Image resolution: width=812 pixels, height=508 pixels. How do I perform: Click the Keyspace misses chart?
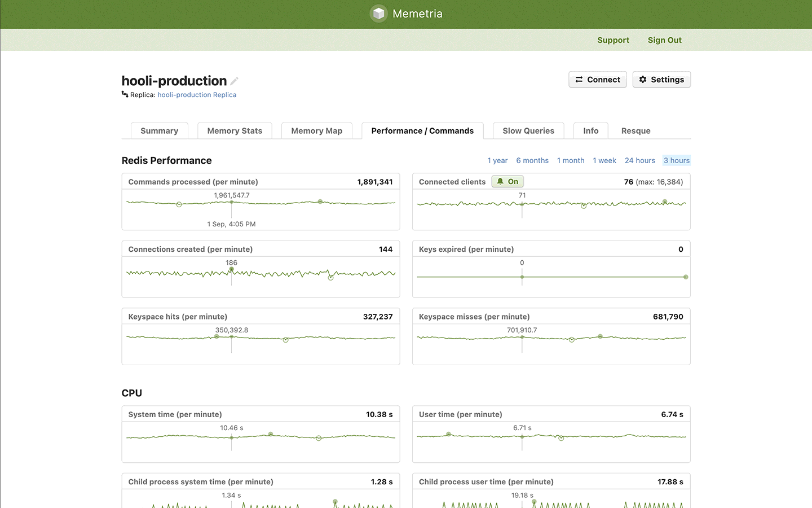coord(551,344)
